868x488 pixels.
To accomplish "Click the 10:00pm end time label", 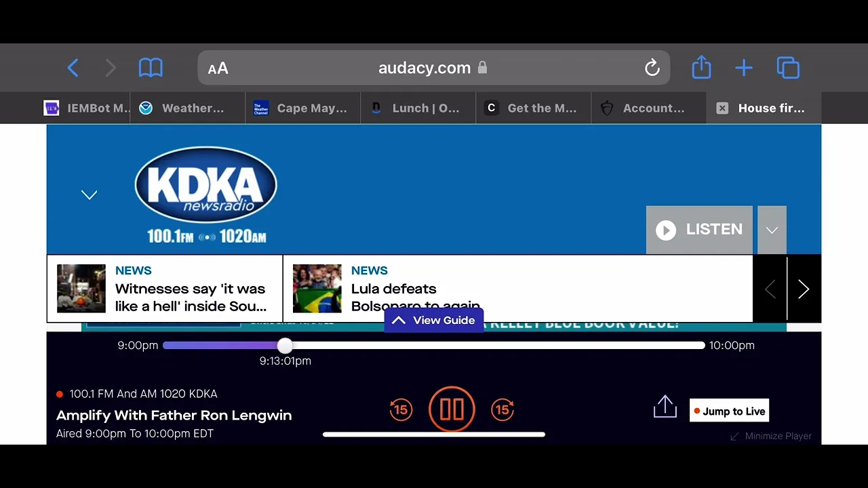I will [x=732, y=346].
